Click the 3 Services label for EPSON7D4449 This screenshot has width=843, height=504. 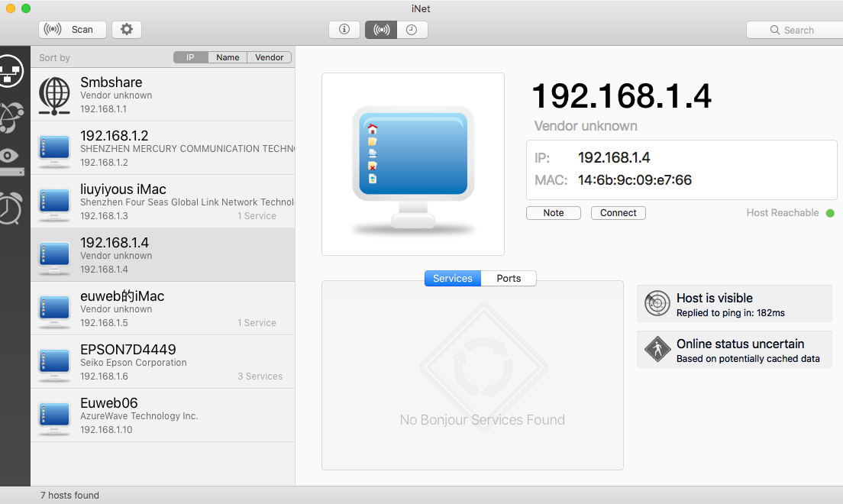coord(260,376)
